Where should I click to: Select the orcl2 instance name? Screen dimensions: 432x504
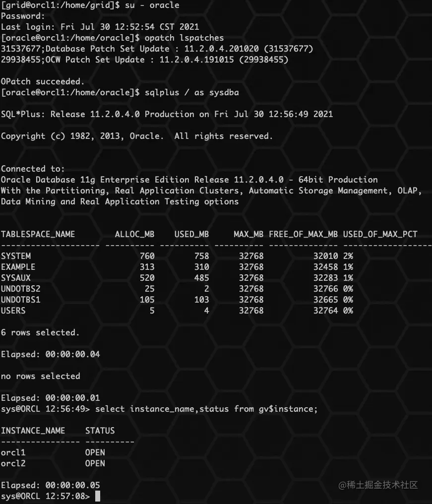tap(13, 463)
